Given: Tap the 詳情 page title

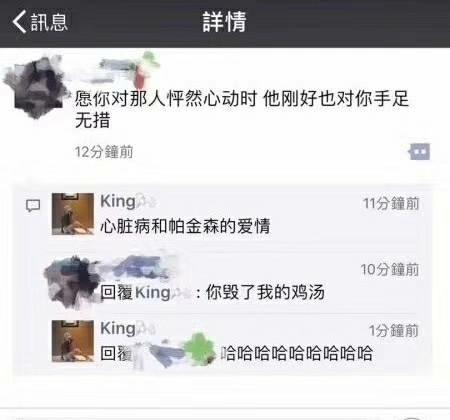Looking at the screenshot, I should click(225, 22).
